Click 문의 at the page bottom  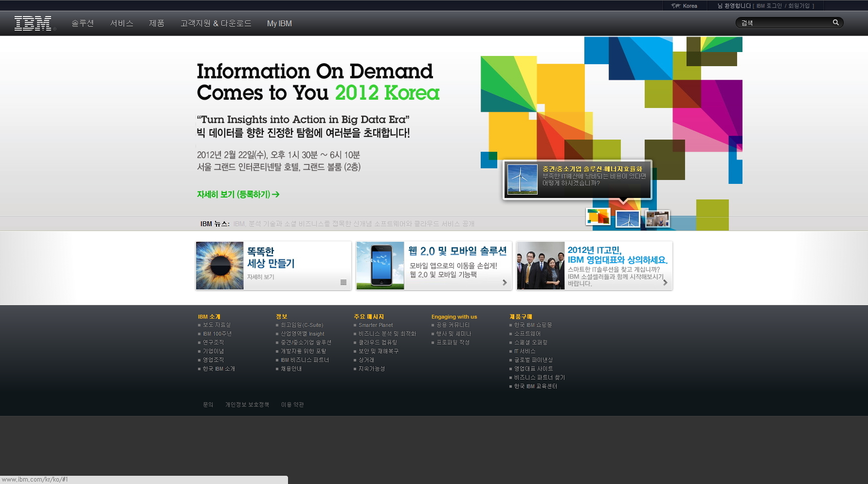pyautogui.click(x=208, y=405)
